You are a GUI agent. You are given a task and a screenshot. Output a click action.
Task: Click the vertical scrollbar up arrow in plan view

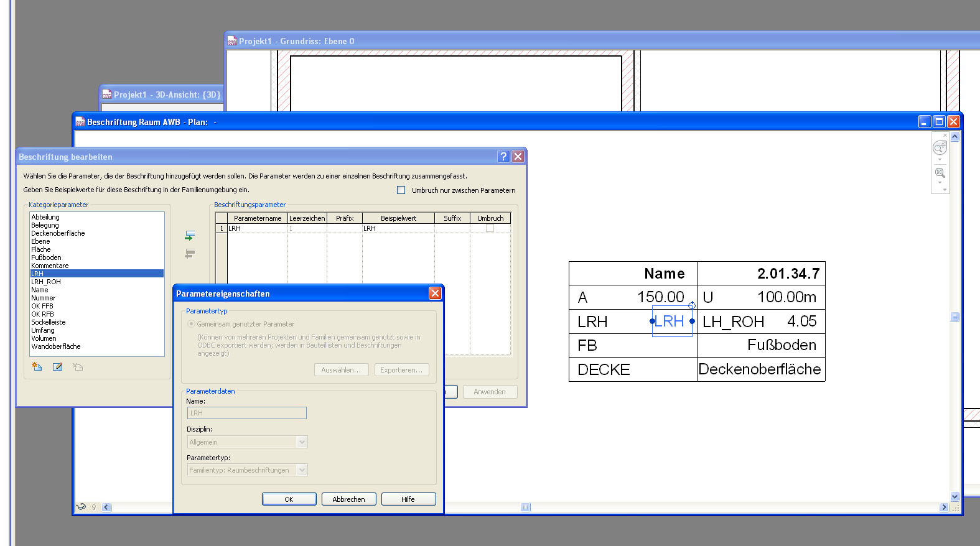coord(955,136)
